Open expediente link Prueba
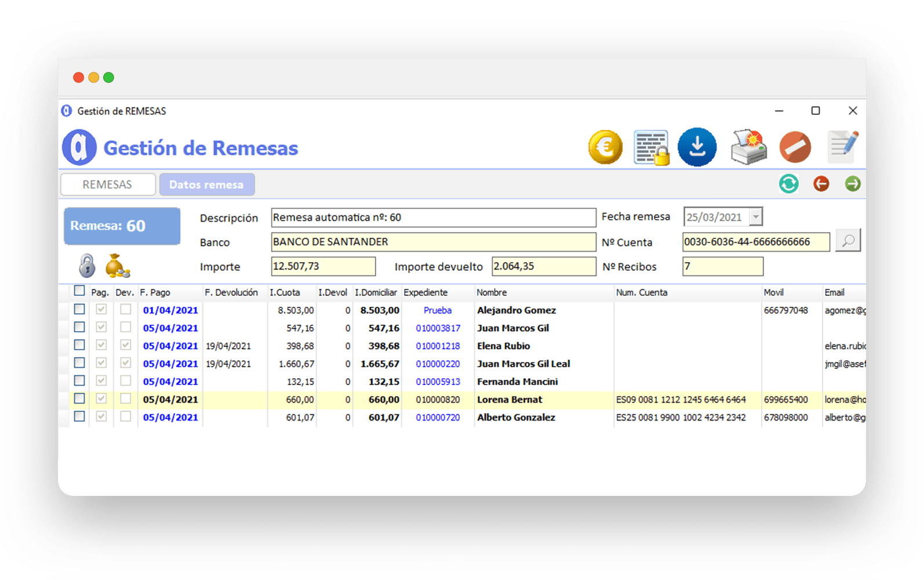Image resolution: width=924 pixels, height=580 pixels. click(x=438, y=310)
